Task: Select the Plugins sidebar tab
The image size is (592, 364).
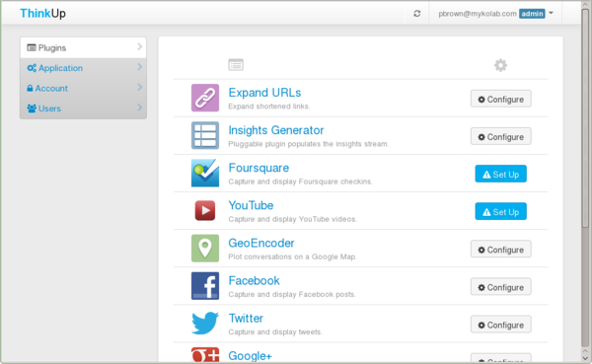Action: point(84,47)
